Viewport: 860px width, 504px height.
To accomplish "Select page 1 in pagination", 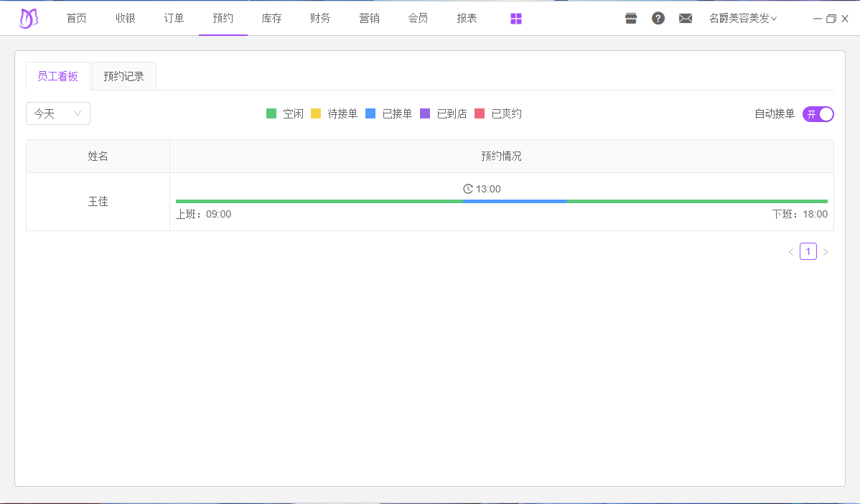I will pos(808,252).
